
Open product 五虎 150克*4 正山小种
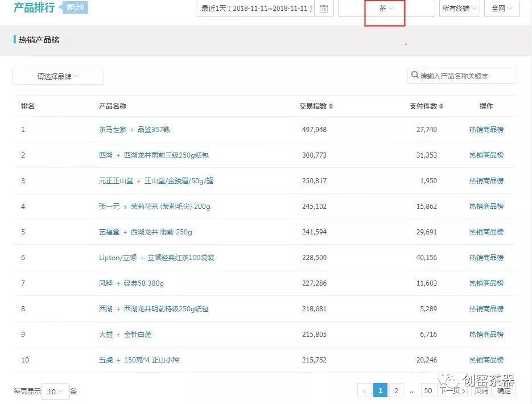click(x=139, y=360)
